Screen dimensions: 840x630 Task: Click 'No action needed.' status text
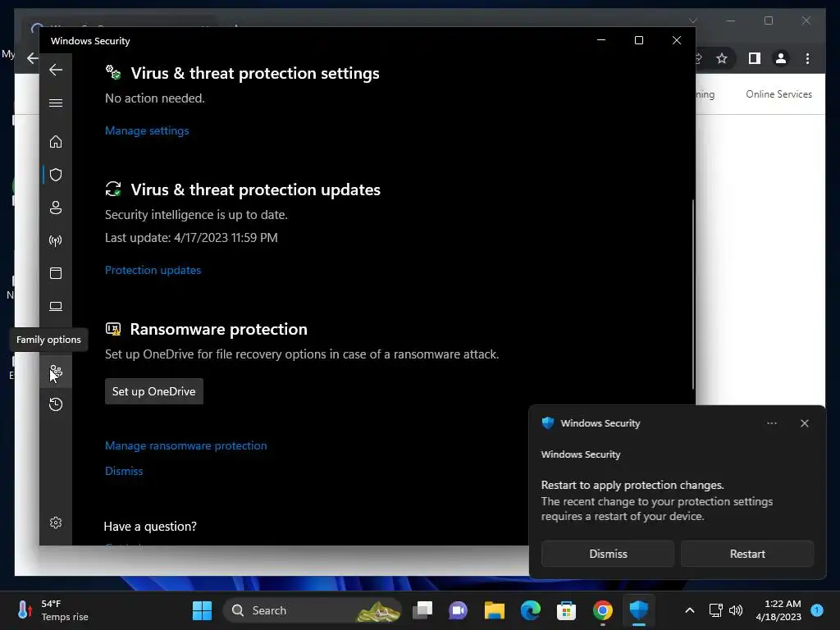[x=155, y=98]
